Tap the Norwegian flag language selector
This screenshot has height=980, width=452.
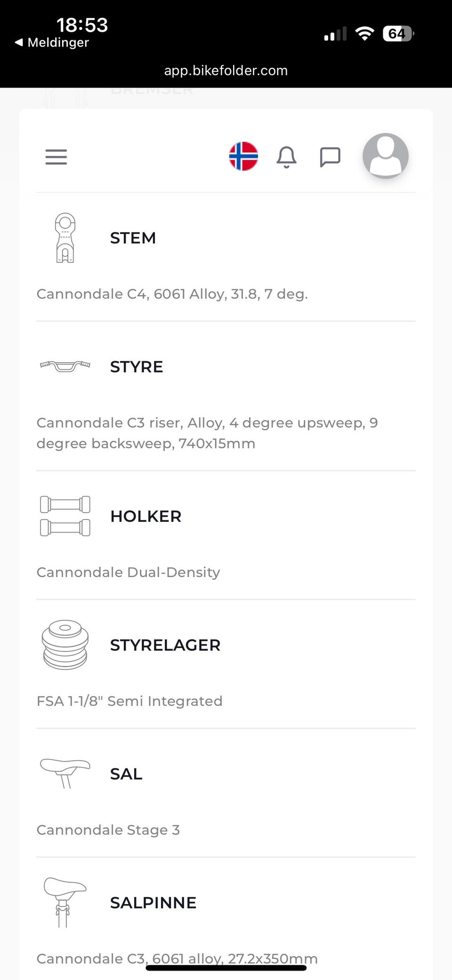click(x=243, y=156)
